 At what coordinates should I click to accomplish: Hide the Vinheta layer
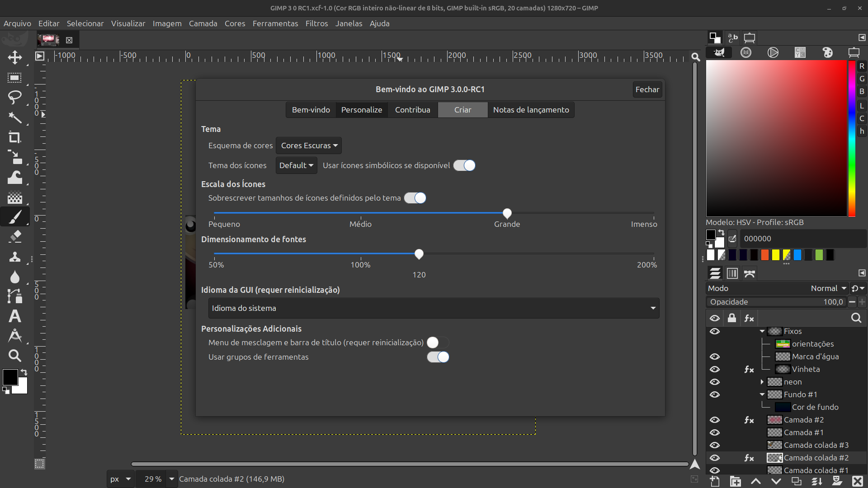[715, 369]
